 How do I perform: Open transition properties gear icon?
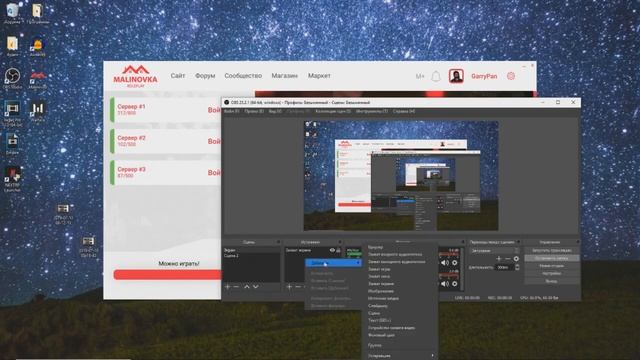click(x=516, y=259)
